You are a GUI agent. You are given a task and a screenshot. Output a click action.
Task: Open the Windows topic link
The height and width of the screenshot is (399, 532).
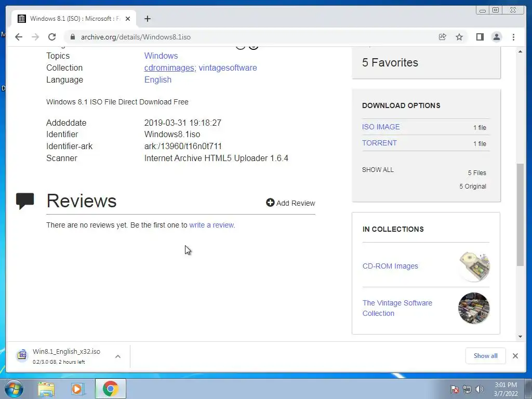click(x=161, y=56)
